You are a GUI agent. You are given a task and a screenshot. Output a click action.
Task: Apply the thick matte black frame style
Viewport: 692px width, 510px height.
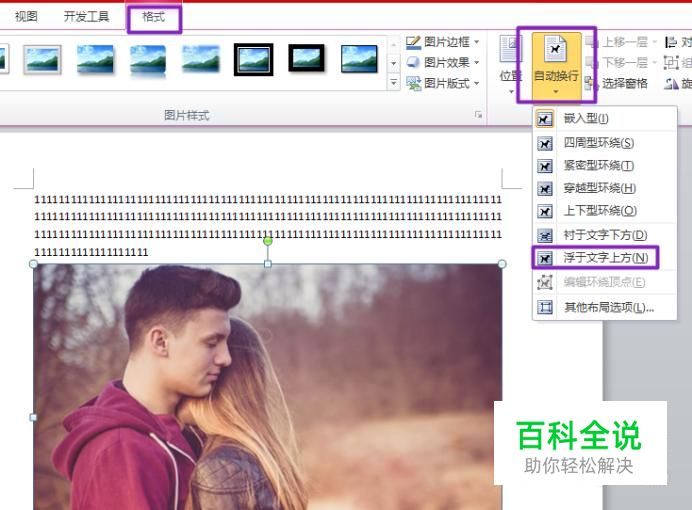(306, 58)
